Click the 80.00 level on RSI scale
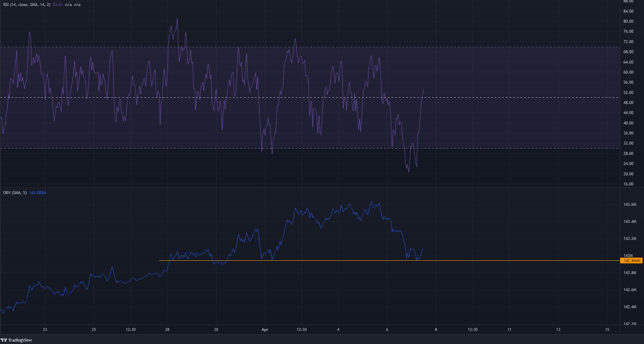The height and width of the screenshot is (344, 644). point(628,21)
